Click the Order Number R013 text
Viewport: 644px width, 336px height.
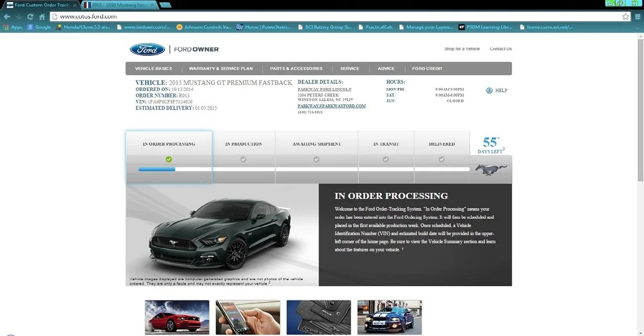pos(162,96)
